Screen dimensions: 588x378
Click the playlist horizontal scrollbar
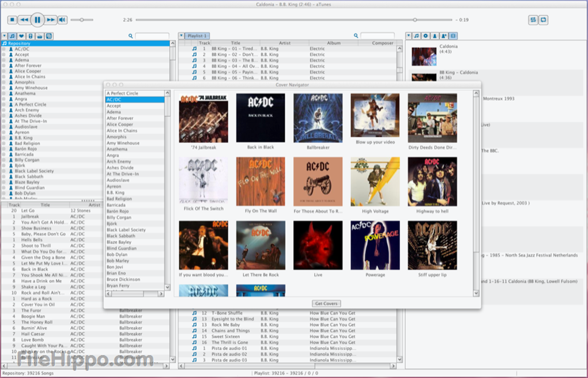pyautogui.click(x=287, y=366)
